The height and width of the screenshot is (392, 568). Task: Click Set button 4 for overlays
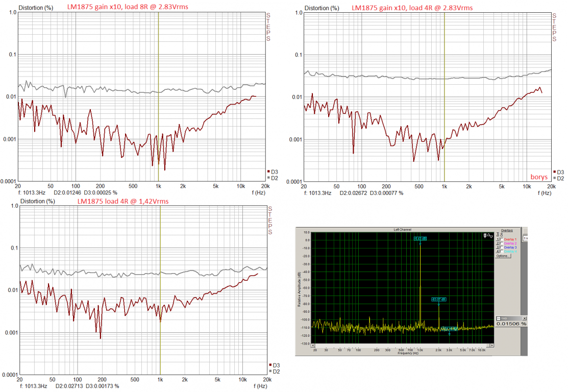pos(498,252)
